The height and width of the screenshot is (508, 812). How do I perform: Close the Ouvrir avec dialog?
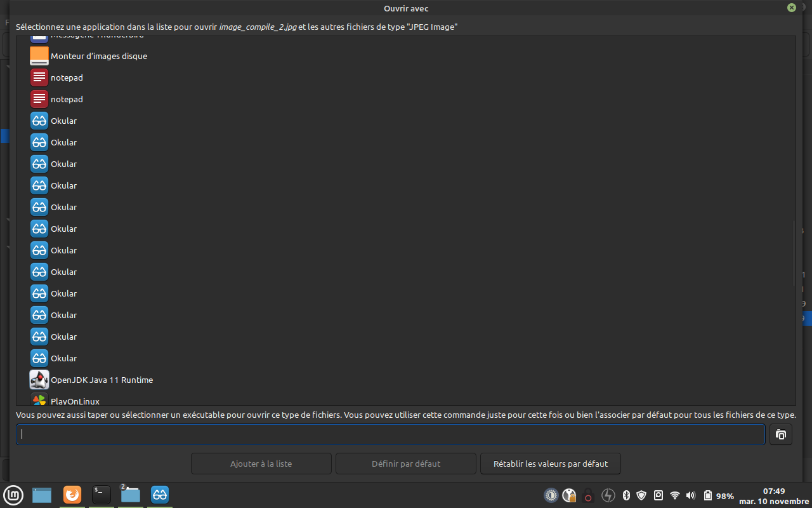click(x=792, y=8)
